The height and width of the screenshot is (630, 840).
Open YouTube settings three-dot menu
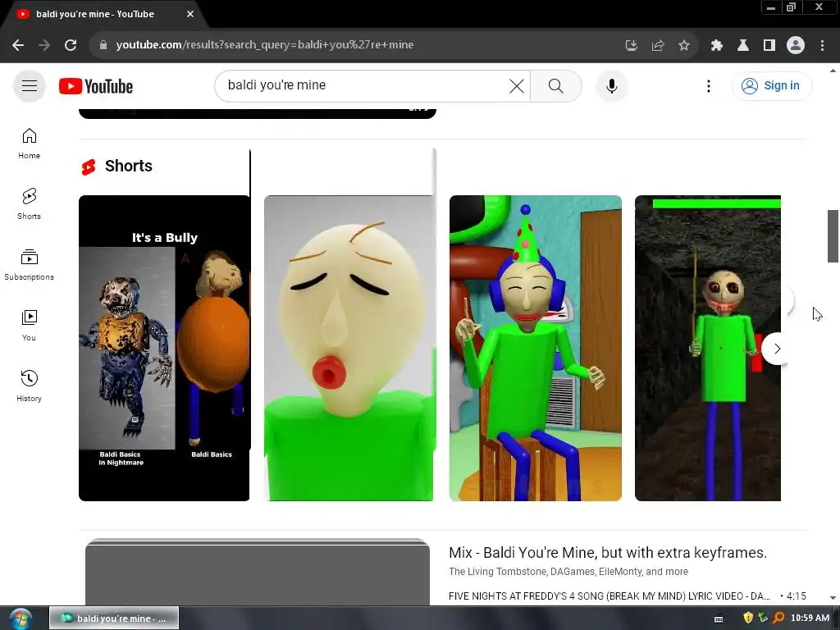(x=708, y=85)
